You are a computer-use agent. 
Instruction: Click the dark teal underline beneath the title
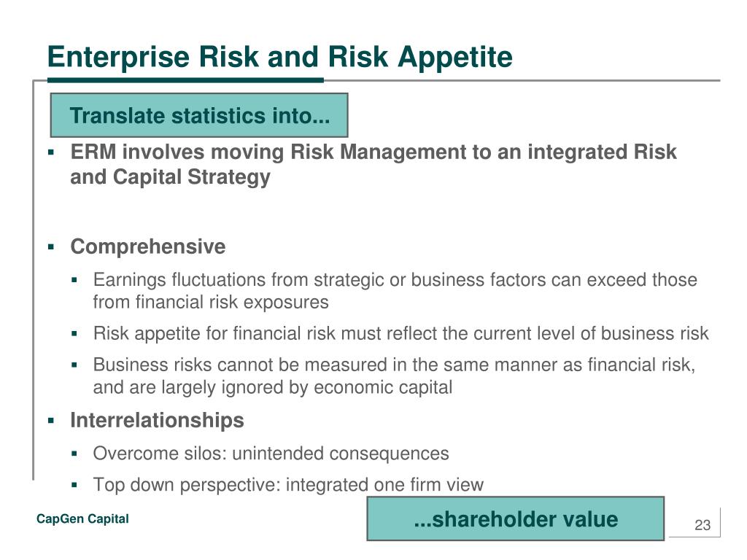point(185,80)
